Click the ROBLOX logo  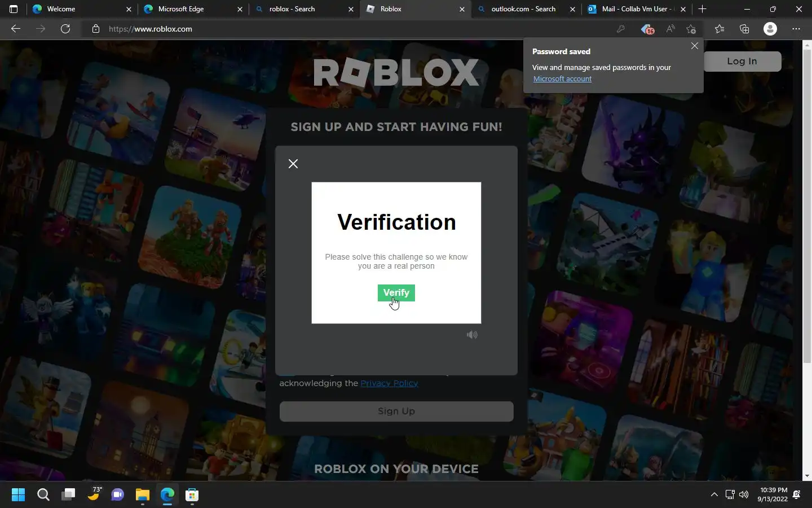tap(396, 73)
